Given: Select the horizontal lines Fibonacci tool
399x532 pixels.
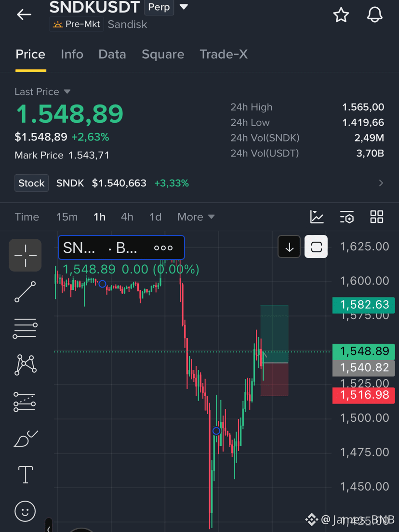Looking at the screenshot, I should (25, 328).
